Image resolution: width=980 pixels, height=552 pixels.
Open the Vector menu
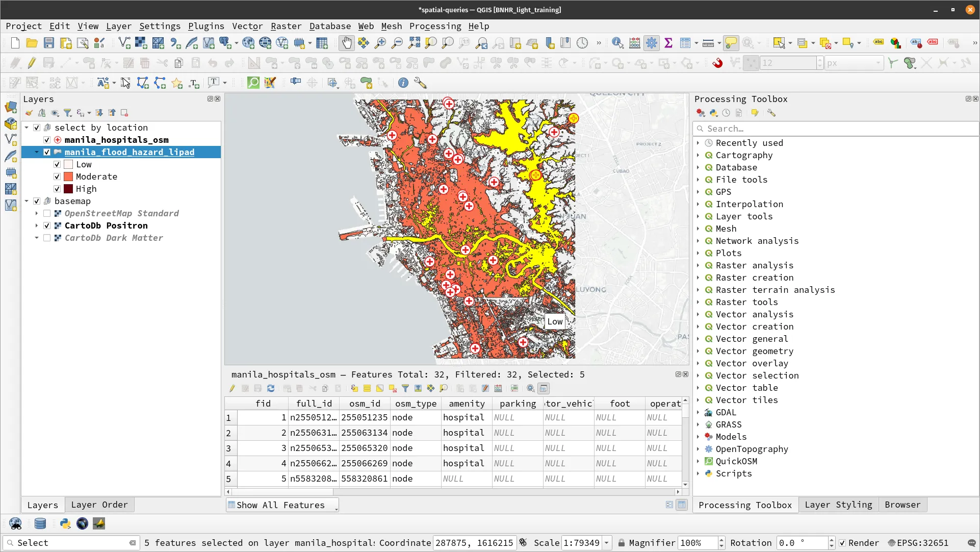click(247, 26)
